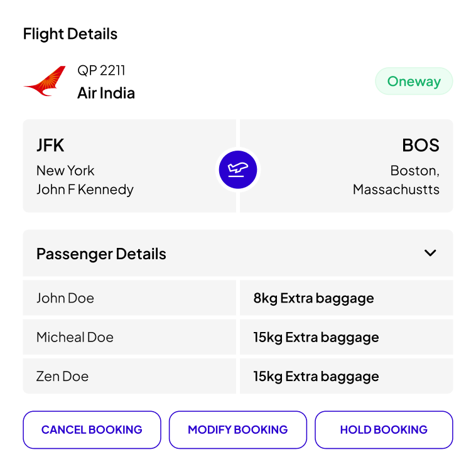476x472 pixels.
Task: Click the JFK departure airport card
Action: pos(129,166)
